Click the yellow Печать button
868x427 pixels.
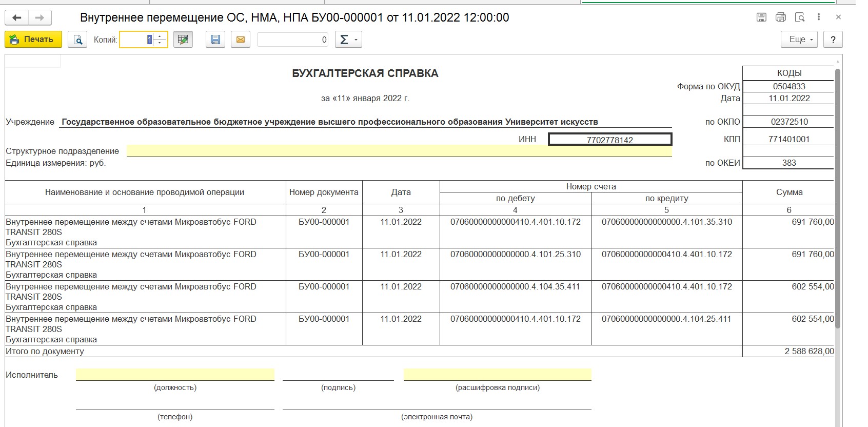[x=33, y=40]
